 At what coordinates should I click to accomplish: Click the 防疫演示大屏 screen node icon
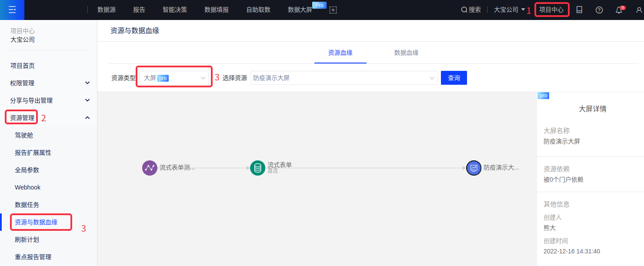click(x=474, y=168)
